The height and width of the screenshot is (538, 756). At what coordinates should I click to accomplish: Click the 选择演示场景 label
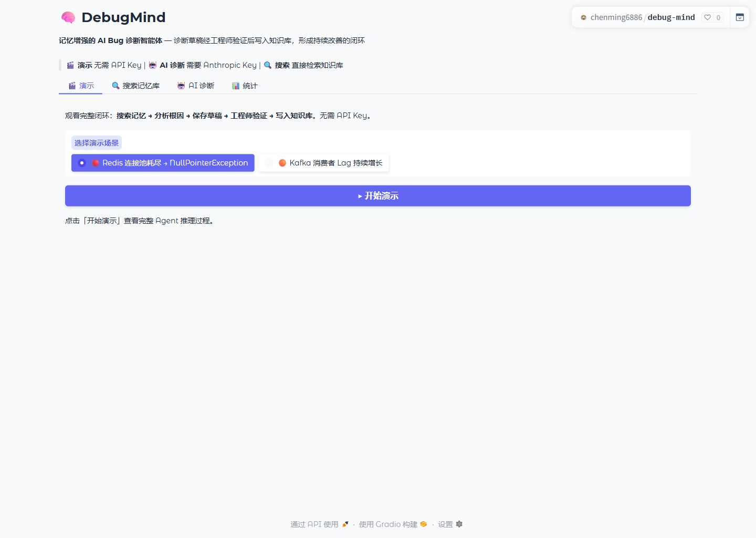97,143
